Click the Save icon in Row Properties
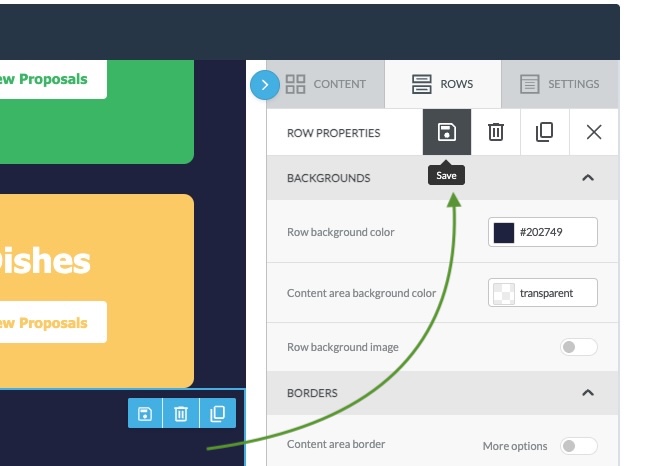Image resolution: width=650 pixels, height=466 pixels. pos(447,132)
